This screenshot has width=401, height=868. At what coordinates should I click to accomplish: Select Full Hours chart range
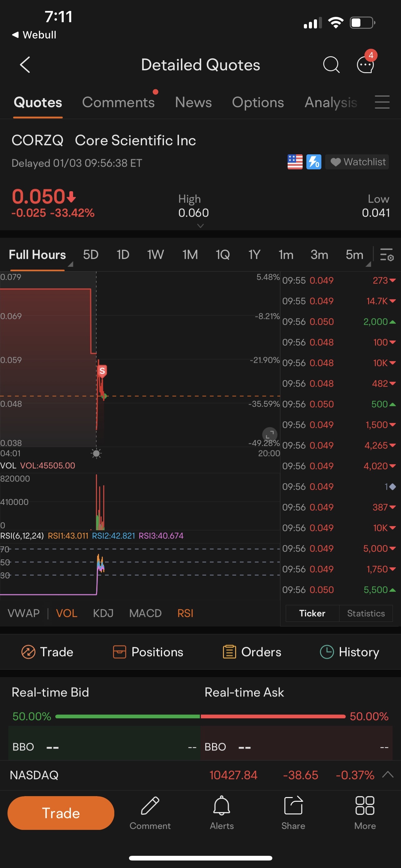37,255
